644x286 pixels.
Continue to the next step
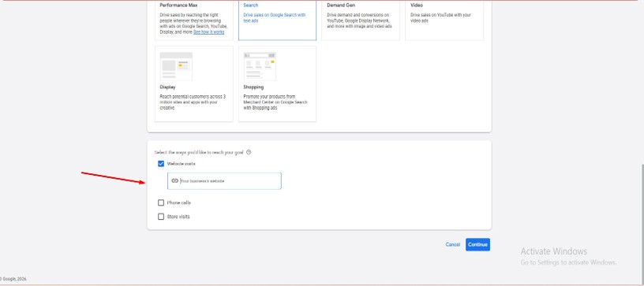click(477, 244)
